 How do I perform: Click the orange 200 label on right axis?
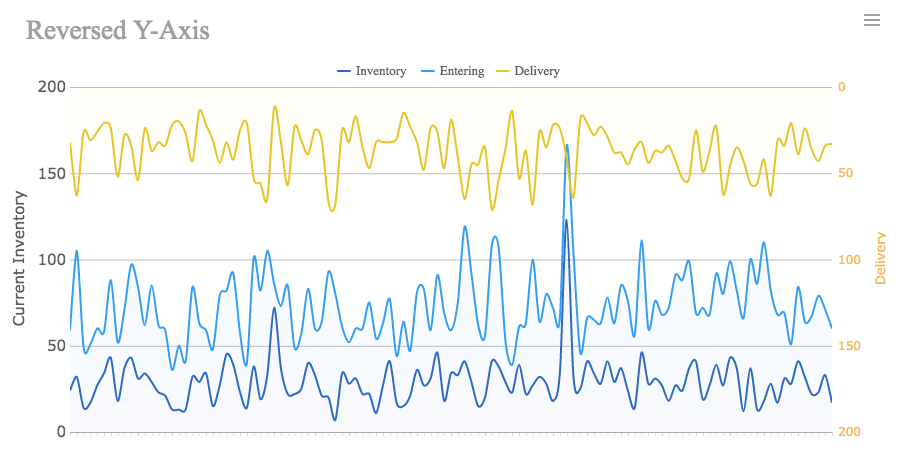point(848,432)
